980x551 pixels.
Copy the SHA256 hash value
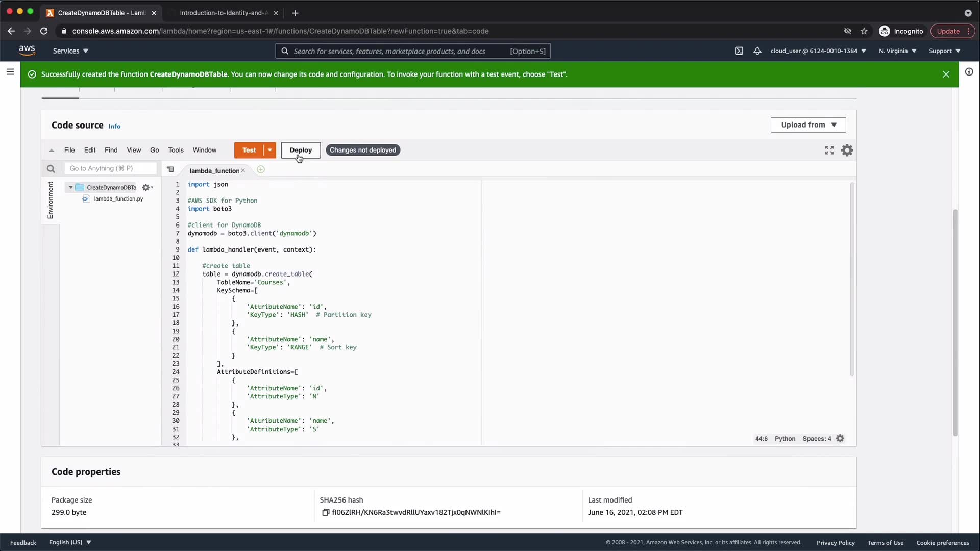[325, 512]
